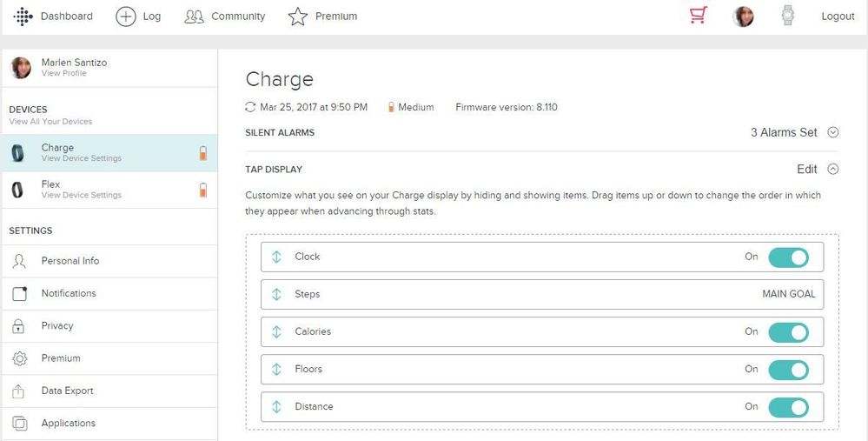868x441 pixels.
Task: Open the Log menu
Action: pos(139,17)
